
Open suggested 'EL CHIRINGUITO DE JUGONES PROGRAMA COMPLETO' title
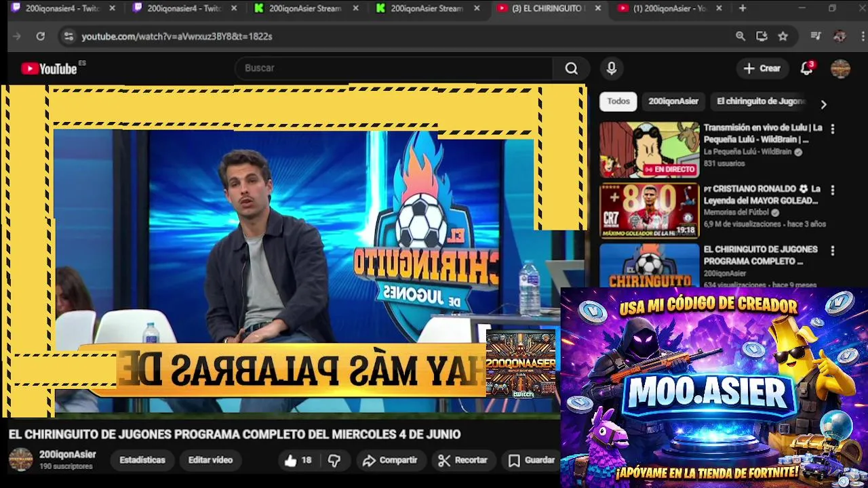(x=760, y=256)
